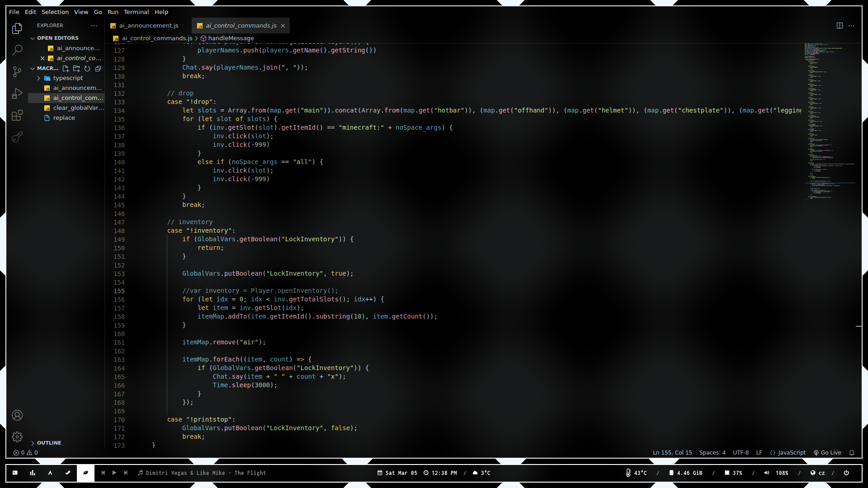The height and width of the screenshot is (488, 868).
Task: Split the editor to the right
Action: (x=840, y=26)
